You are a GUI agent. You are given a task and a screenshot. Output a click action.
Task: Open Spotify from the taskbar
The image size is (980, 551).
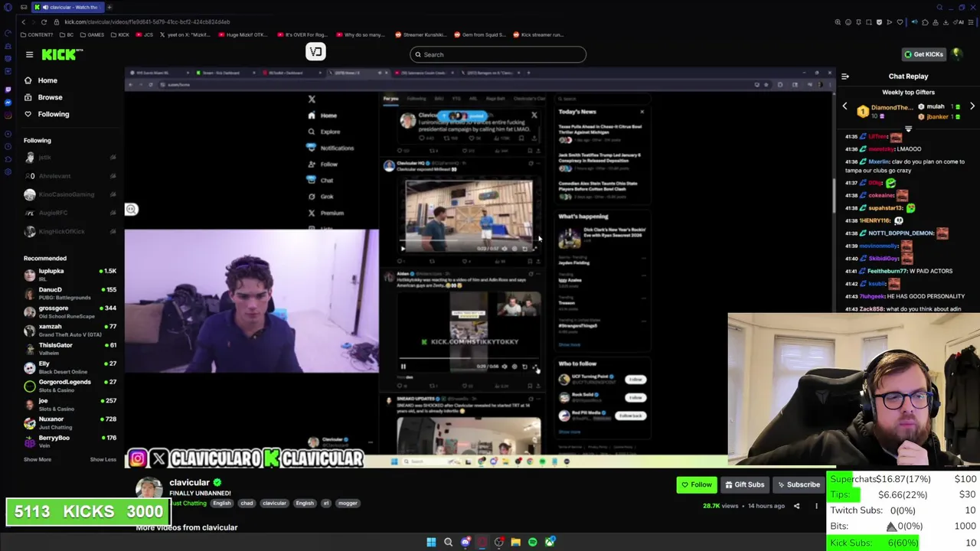point(532,543)
